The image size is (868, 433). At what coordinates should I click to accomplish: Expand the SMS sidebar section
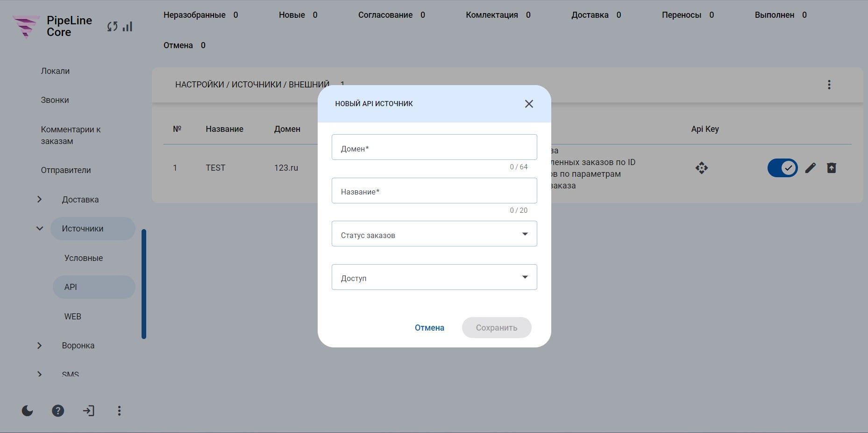40,374
